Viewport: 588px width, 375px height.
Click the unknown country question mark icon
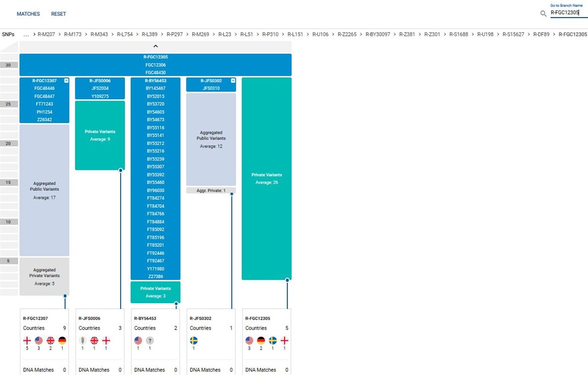(150, 341)
